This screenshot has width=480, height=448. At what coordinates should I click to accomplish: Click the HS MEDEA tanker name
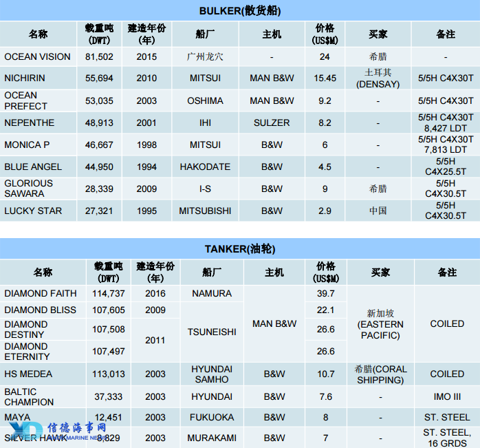pyautogui.click(x=28, y=374)
